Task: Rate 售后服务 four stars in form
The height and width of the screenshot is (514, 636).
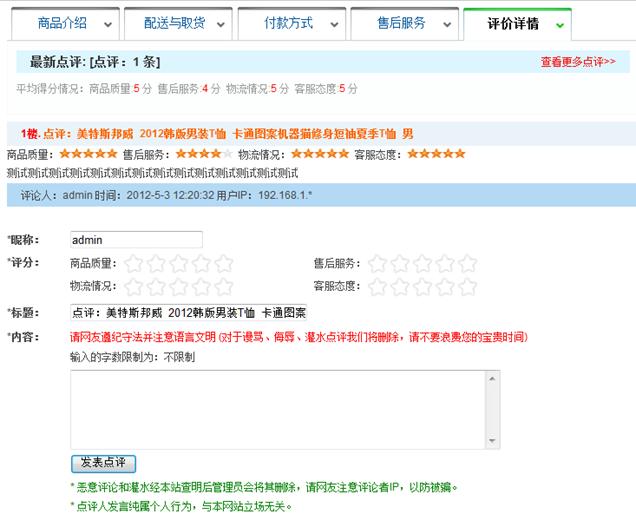Action: point(445,264)
